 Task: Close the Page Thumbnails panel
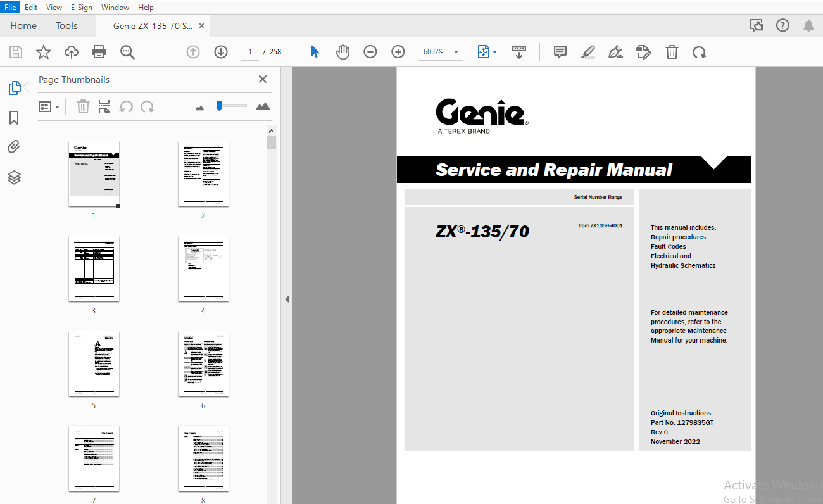pyautogui.click(x=263, y=79)
